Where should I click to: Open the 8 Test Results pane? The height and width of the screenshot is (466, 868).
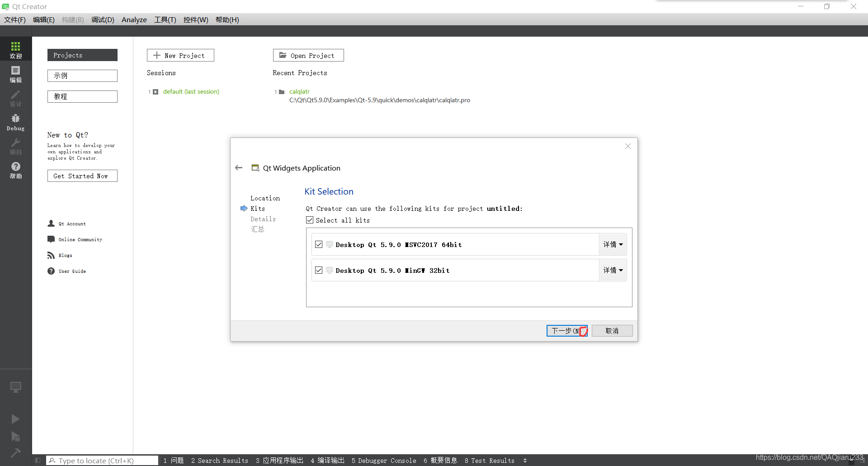[x=490, y=461]
